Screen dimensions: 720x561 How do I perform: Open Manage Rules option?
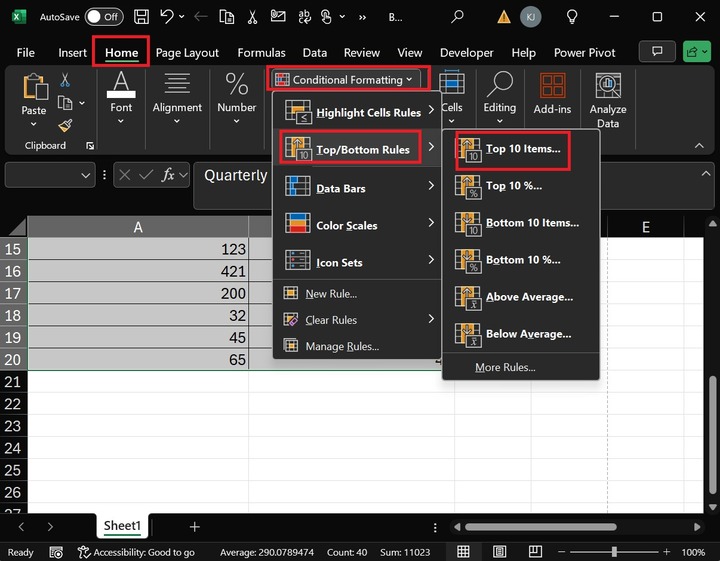tap(342, 346)
